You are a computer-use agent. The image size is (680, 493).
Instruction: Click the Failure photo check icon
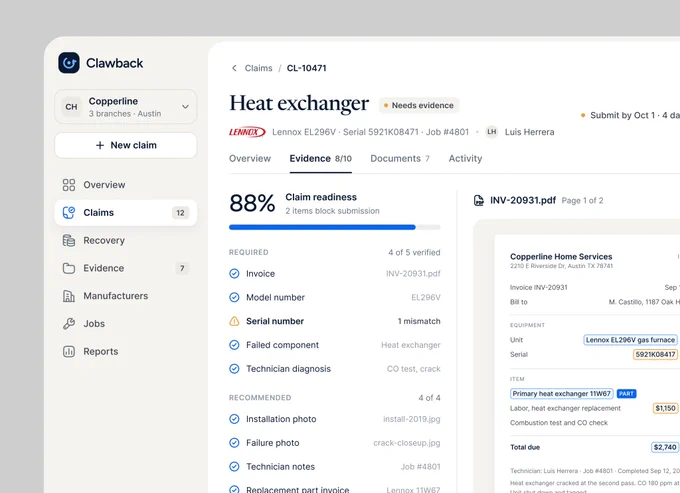234,443
